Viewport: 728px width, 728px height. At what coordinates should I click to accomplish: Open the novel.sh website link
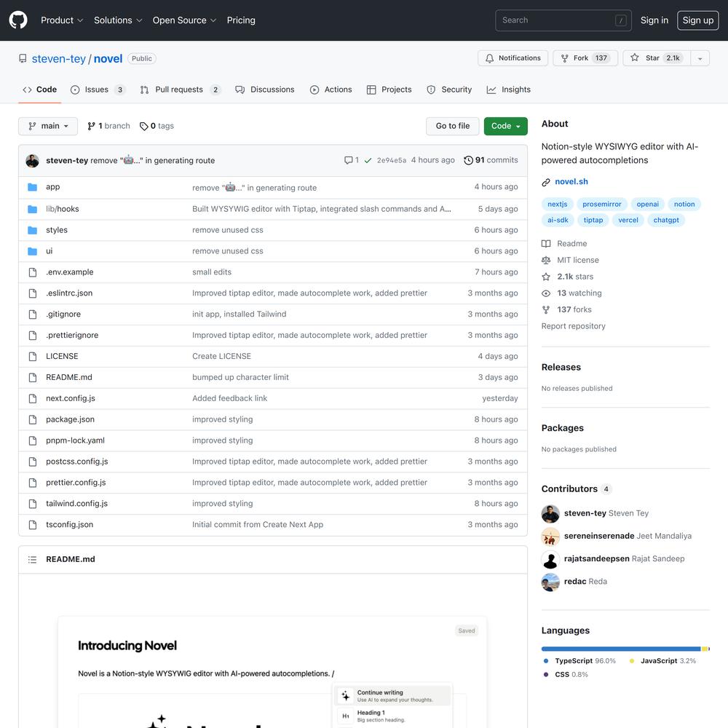click(571, 181)
